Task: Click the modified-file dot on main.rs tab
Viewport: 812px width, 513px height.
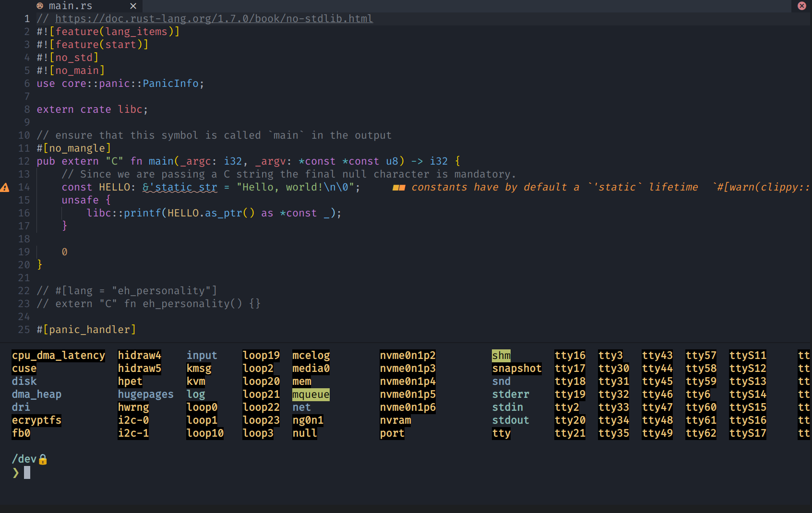Action: coord(39,6)
